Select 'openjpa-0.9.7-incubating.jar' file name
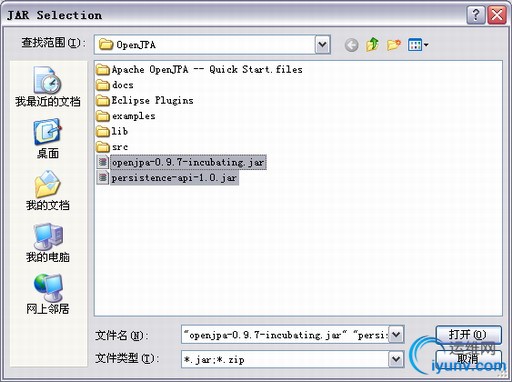 pos(188,162)
